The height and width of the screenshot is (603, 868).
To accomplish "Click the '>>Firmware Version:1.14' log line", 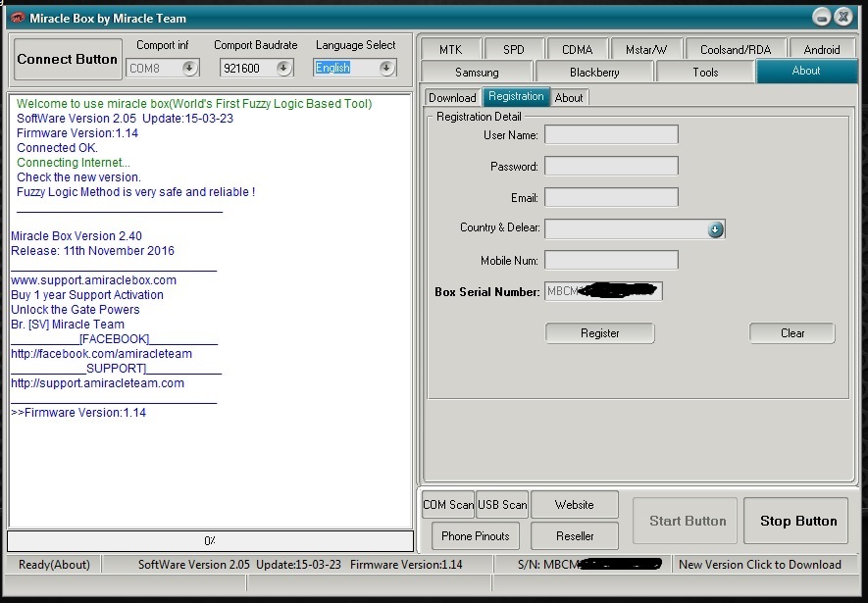I will coord(78,412).
